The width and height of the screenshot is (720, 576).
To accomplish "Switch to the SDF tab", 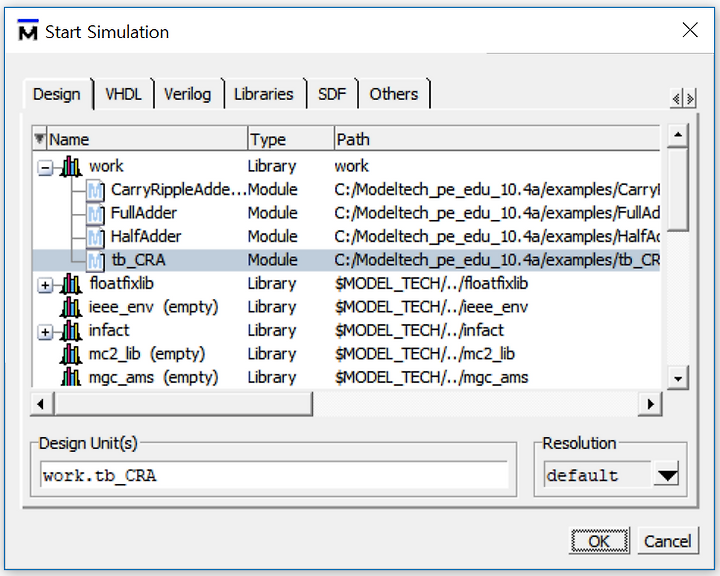I will point(332,94).
